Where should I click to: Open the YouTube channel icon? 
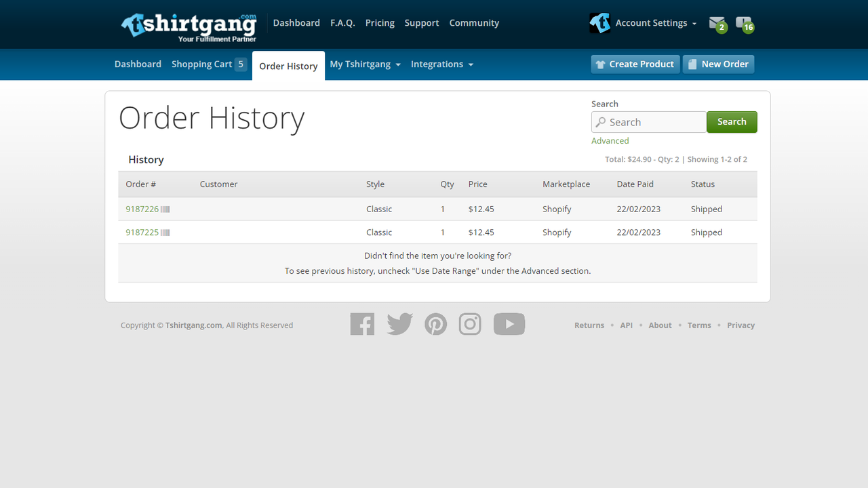pos(509,324)
